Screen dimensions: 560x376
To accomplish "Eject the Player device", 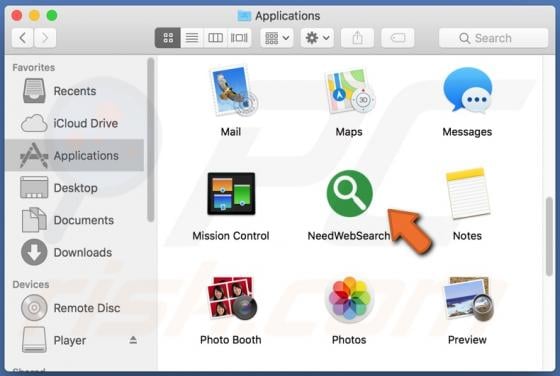I will pos(133,340).
